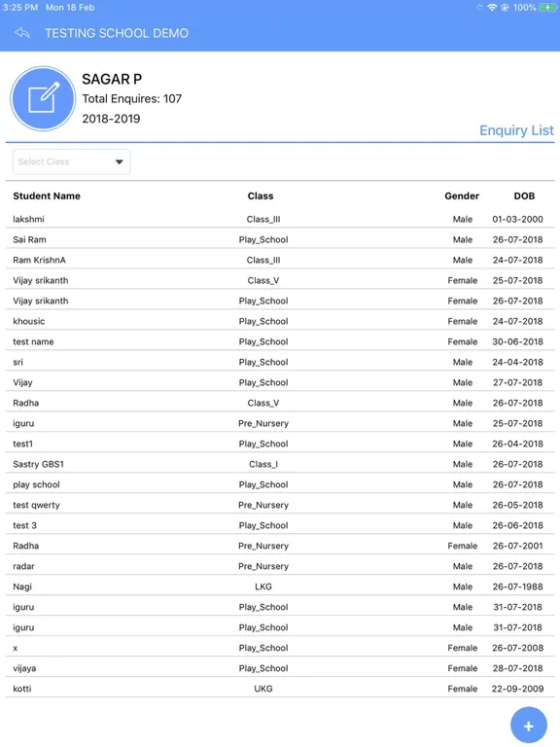
Task: Tap the Total Enquires: 107 text
Action: [132, 98]
